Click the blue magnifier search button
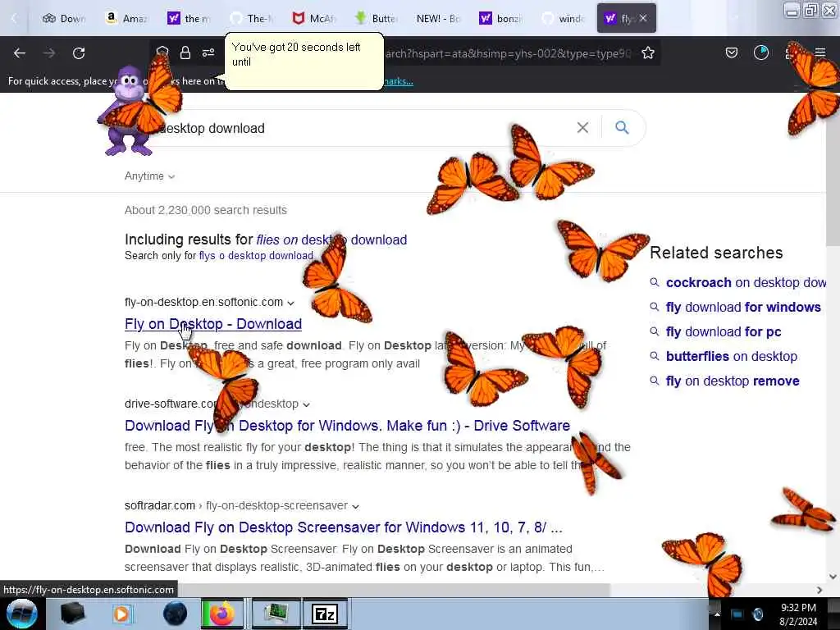 click(622, 127)
